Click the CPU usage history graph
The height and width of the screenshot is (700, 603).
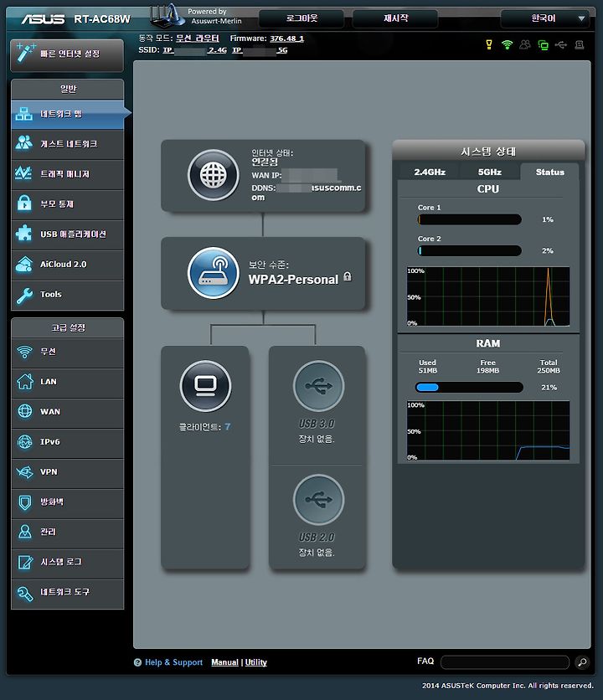[x=488, y=296]
